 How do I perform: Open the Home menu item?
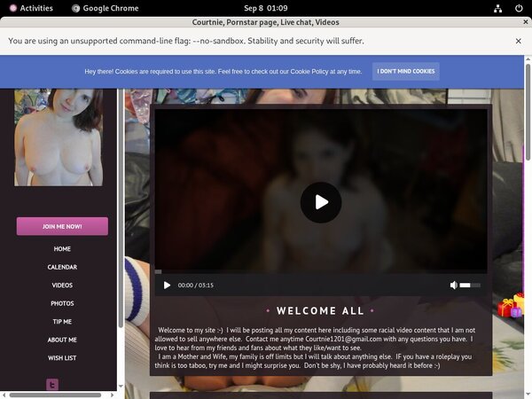point(62,249)
